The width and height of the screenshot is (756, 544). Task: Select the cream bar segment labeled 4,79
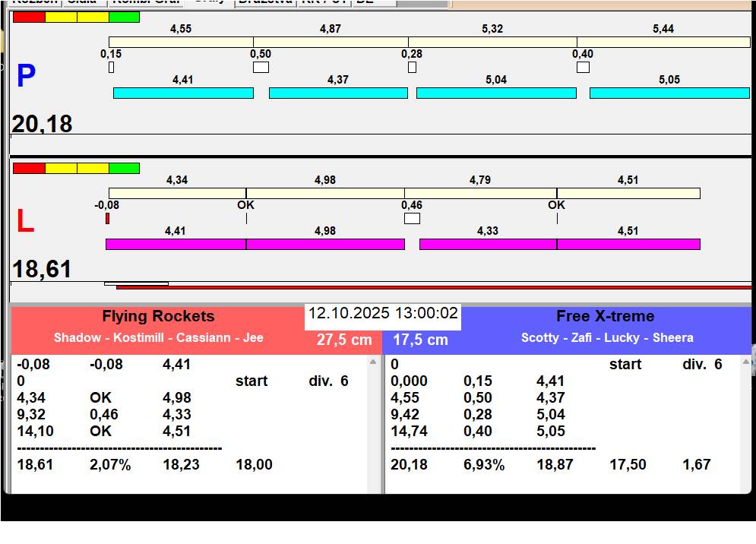[x=481, y=194]
